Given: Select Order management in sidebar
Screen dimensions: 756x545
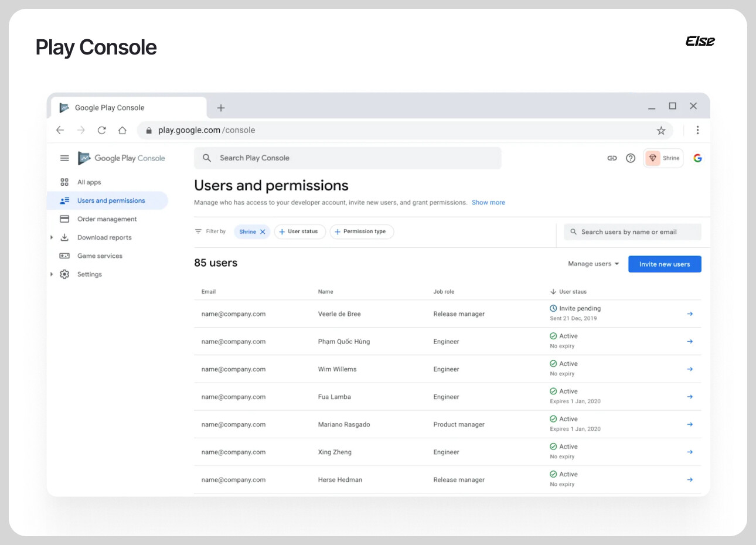Looking at the screenshot, I should click(107, 219).
